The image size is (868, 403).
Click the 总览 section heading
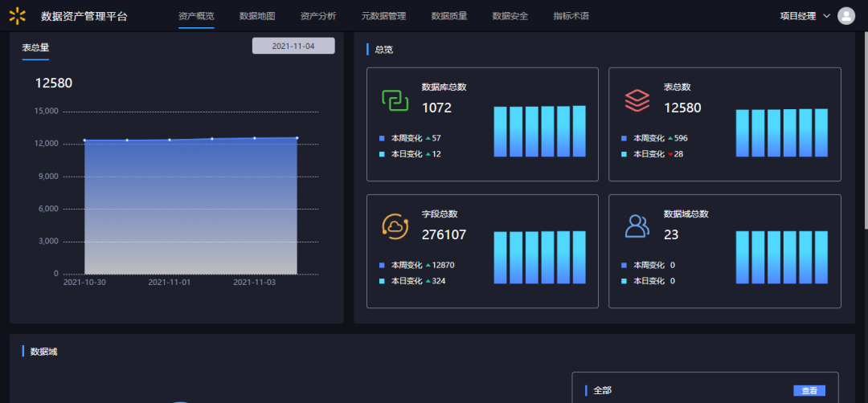(384, 49)
